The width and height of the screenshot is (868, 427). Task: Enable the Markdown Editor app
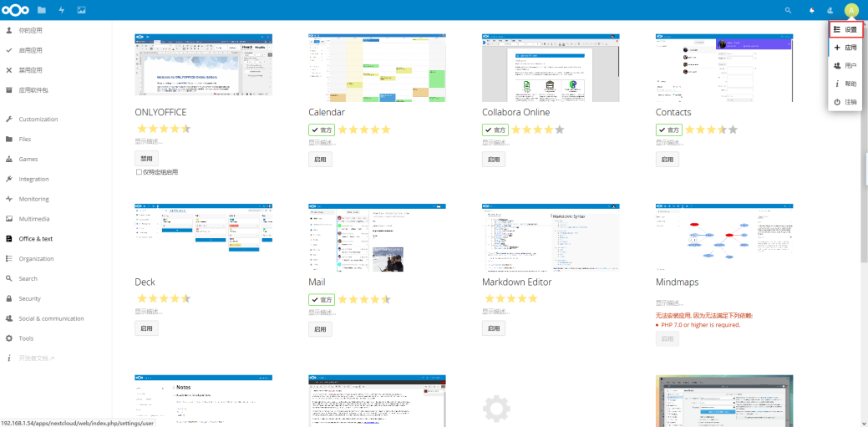coord(494,328)
